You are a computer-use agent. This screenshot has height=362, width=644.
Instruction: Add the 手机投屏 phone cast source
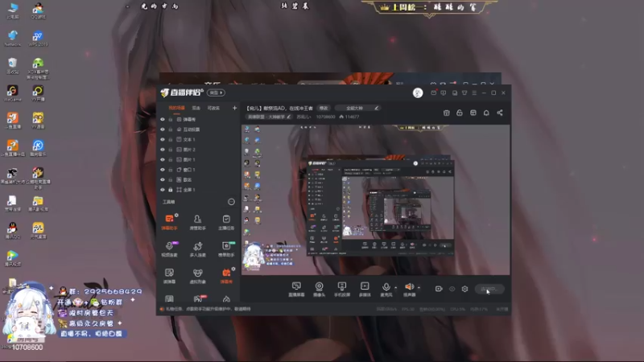[341, 290]
